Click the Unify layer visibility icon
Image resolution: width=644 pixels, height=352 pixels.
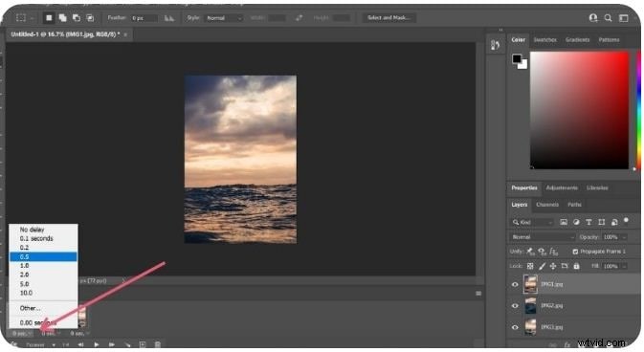point(543,251)
